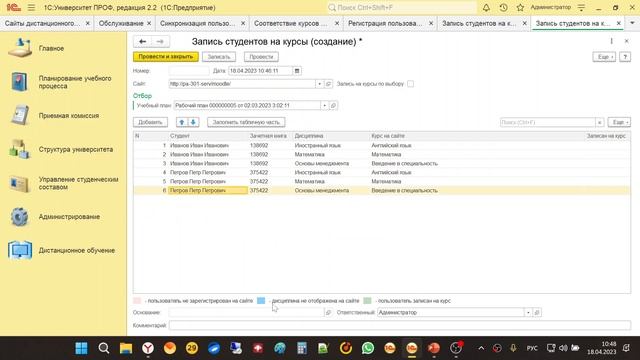Go back with the left arrow
Image resolution: width=640 pixels, height=360 pixels.
(x=142, y=41)
